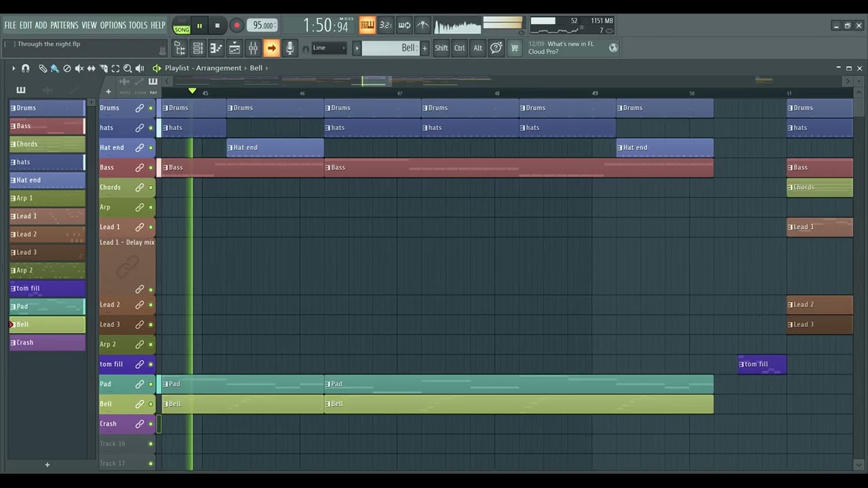Select the zoom magnifier tool

(x=127, y=68)
